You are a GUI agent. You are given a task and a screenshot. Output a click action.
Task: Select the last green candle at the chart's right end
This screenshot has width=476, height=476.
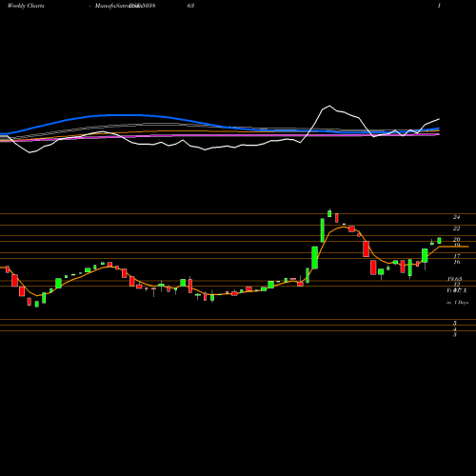(439, 241)
